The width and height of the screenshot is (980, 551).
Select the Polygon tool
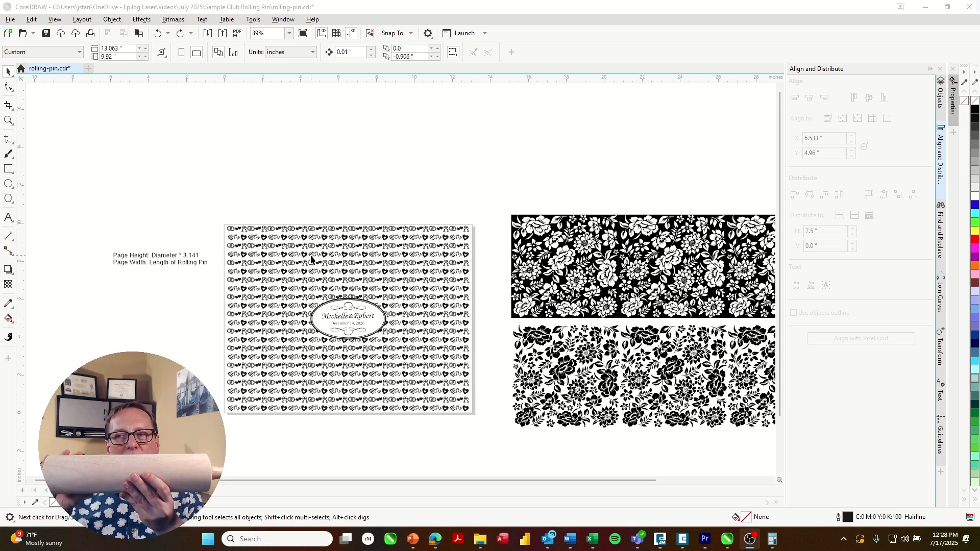click(8, 198)
